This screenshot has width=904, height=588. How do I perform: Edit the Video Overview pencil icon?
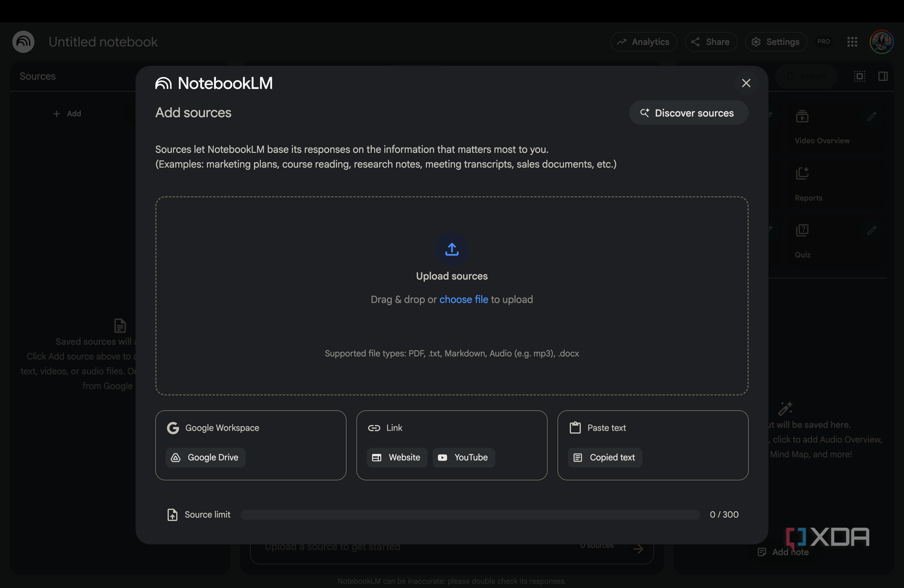click(872, 116)
